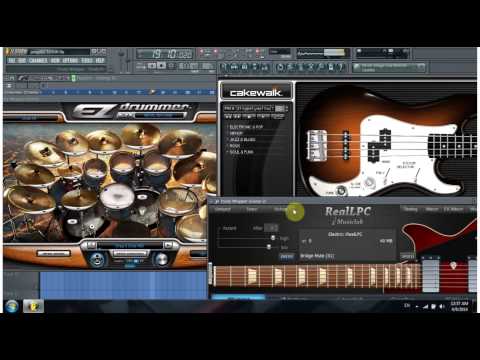Switch to the Mixer tab in RealLPC
Viewport: 480px width, 360px height.
(432, 209)
